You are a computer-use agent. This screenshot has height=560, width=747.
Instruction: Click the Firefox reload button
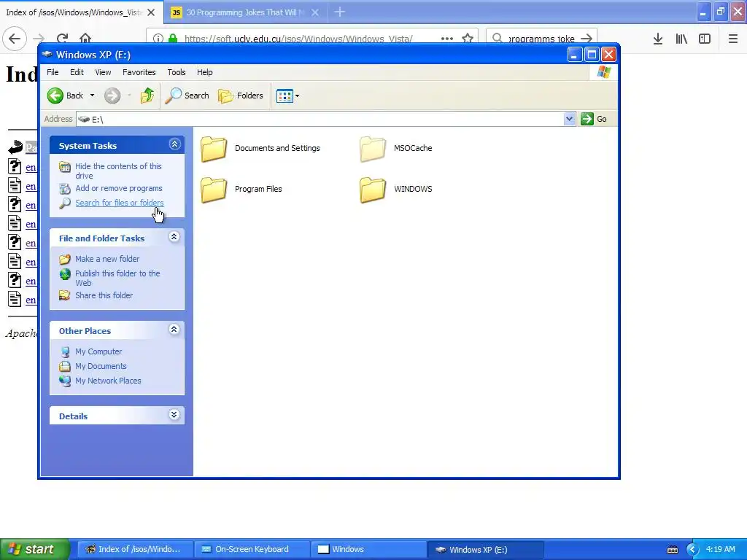pyautogui.click(x=62, y=39)
